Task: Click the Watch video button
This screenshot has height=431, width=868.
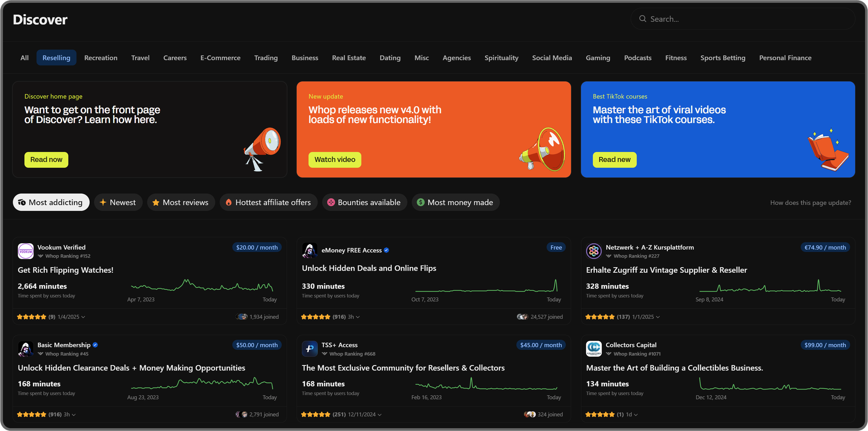Action: 335,160
